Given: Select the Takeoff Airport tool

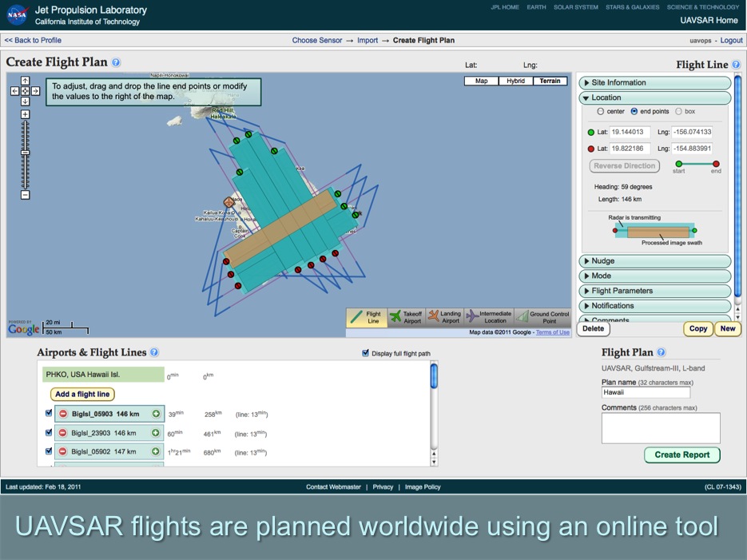Looking at the screenshot, I should (406, 317).
